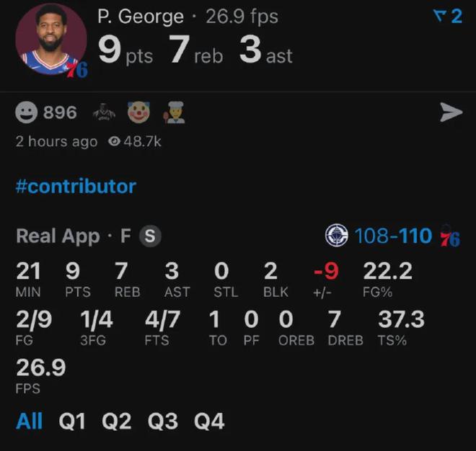
Task: Tap the opposing team logo next to 108-110
Action: 336,236
